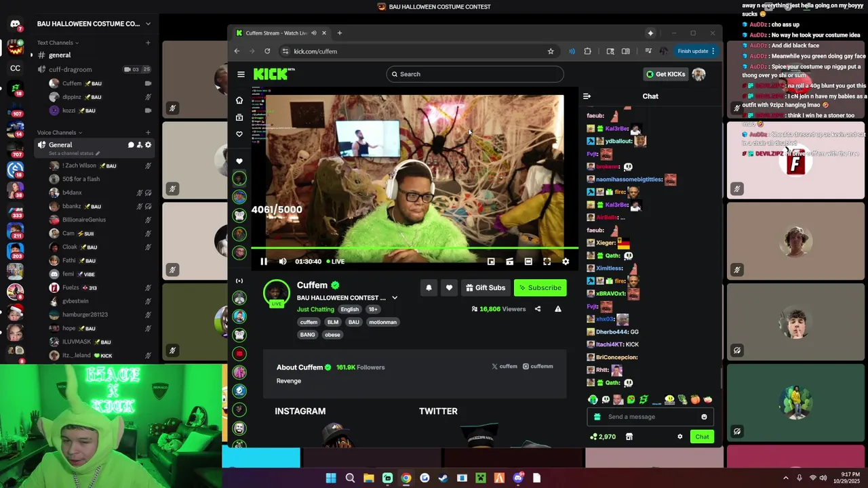Open the general text channel

94,55
